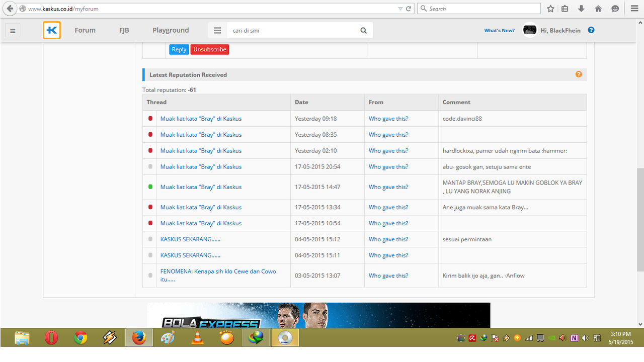Open VLC media player from the taskbar
644x362 pixels.
(197, 338)
